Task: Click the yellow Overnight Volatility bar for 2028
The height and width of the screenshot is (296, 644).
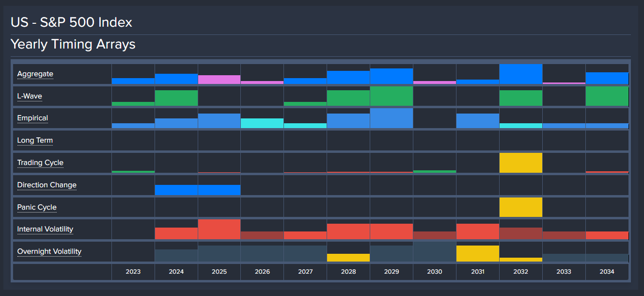Action: [348, 258]
